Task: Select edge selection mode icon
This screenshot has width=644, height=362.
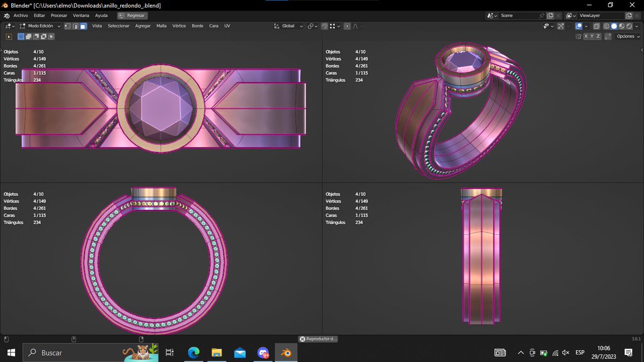Action: [76, 26]
